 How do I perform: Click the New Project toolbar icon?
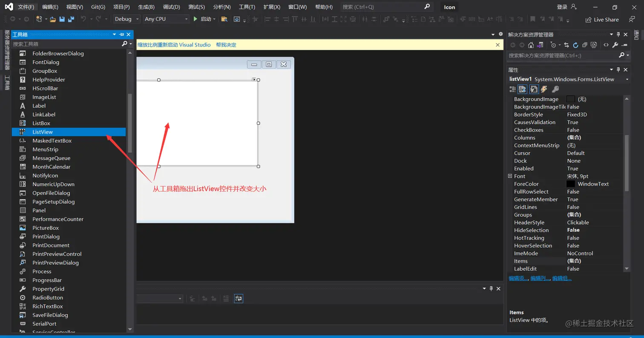click(39, 19)
